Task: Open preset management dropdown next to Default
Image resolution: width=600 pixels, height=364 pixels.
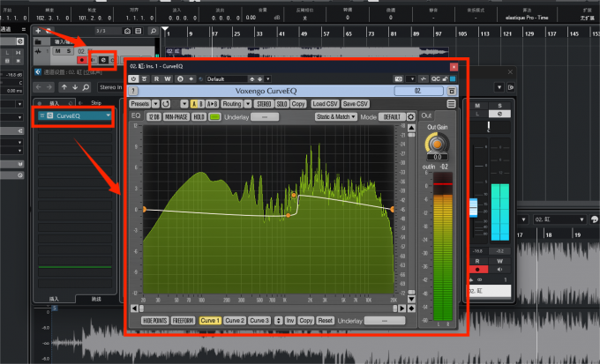Action: [268, 79]
